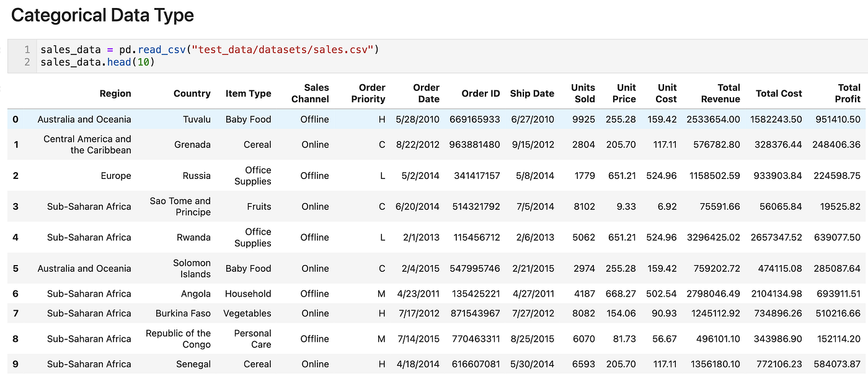The image size is (868, 374).
Task: Click the Order ID 963881480 cell
Action: pos(475,144)
